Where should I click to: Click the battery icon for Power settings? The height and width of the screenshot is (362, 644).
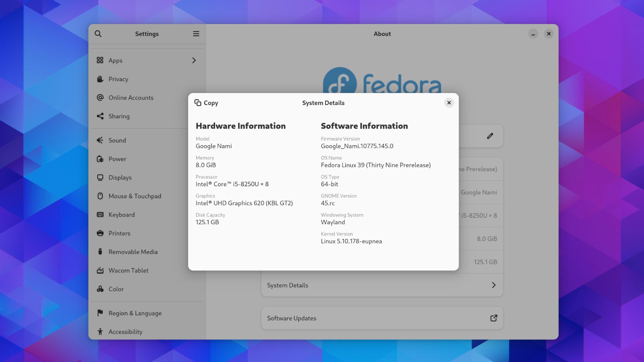(100, 159)
